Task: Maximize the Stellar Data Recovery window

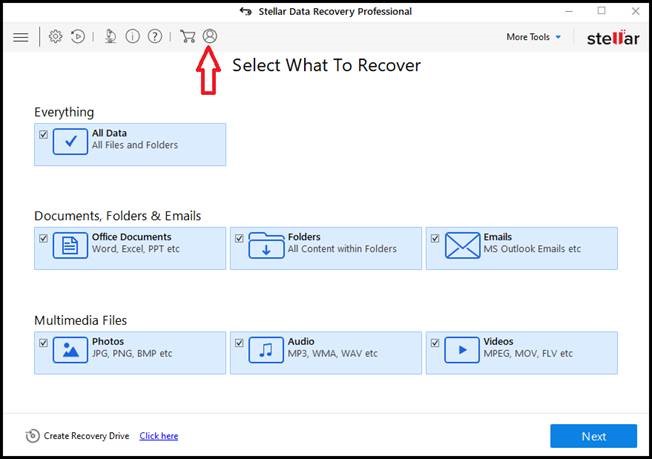Action: [602, 11]
